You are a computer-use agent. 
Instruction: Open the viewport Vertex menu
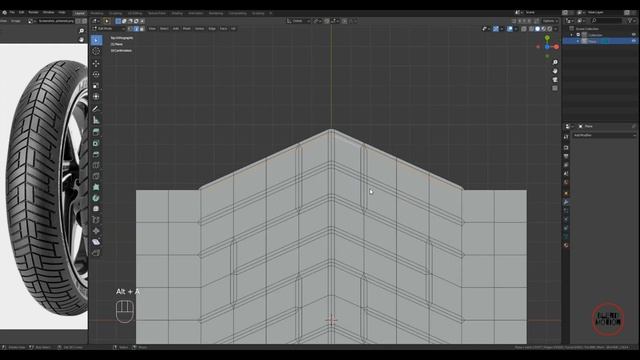(199, 29)
